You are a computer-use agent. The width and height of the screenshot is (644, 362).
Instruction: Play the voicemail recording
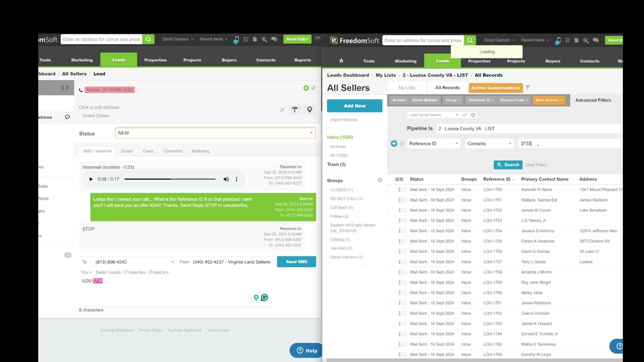tap(91, 179)
